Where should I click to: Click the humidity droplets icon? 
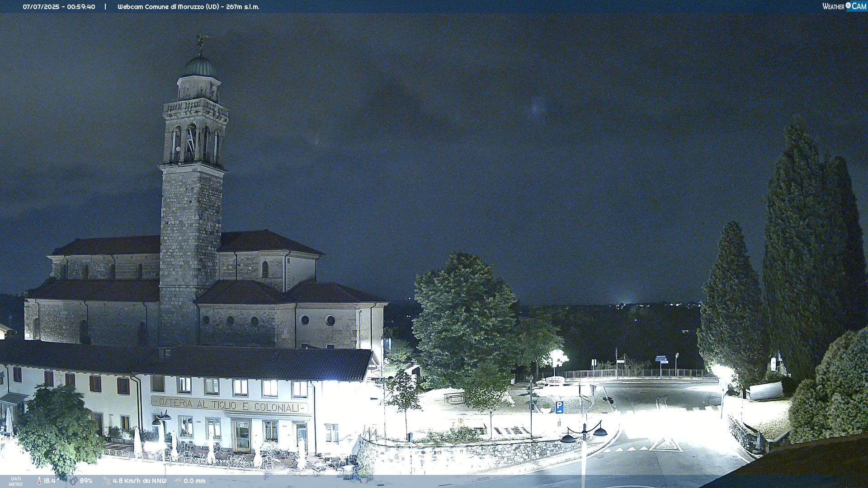[x=73, y=481]
